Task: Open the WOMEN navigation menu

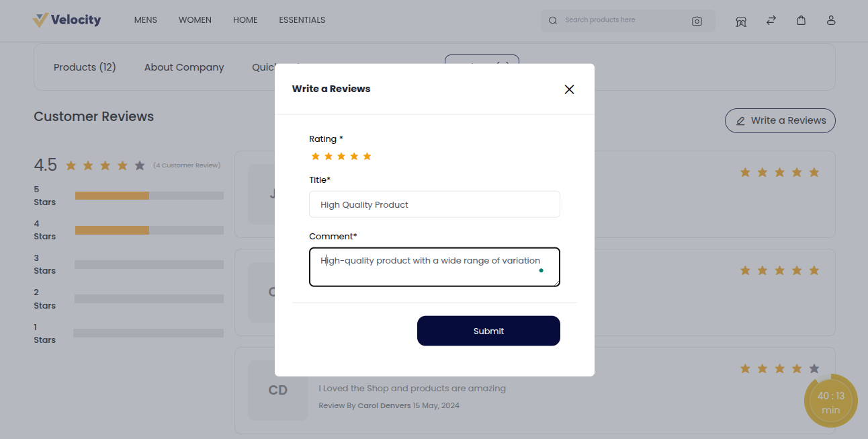Action: coord(195,19)
